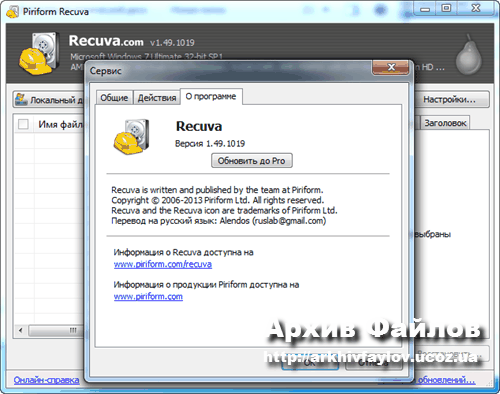Viewport: 500px width, 394px height.
Task: Click the Имя файла column header
Action: pos(59,124)
